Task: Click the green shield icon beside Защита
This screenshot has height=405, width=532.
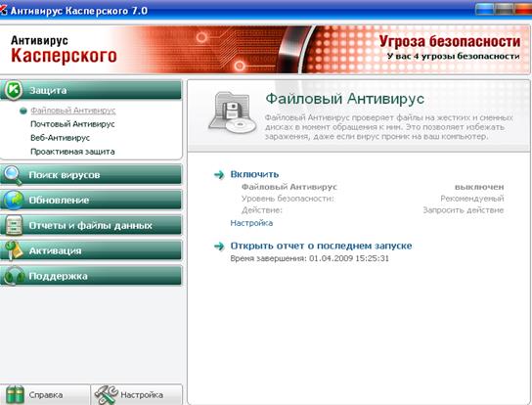Action: point(13,90)
